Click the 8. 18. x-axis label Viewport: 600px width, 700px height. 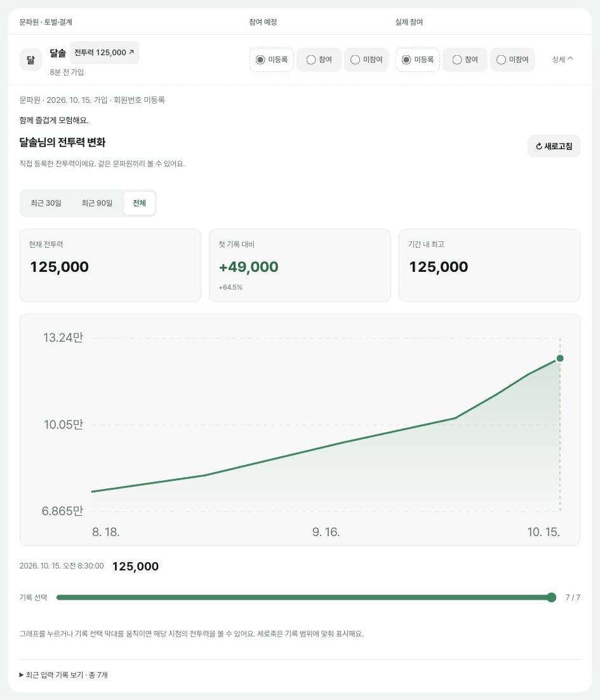[x=106, y=532]
